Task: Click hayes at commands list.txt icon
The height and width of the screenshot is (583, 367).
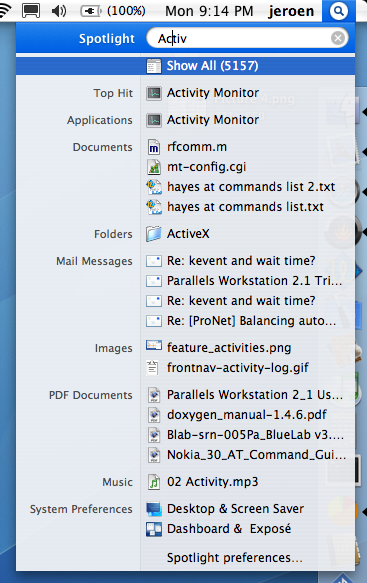Action: [x=154, y=207]
